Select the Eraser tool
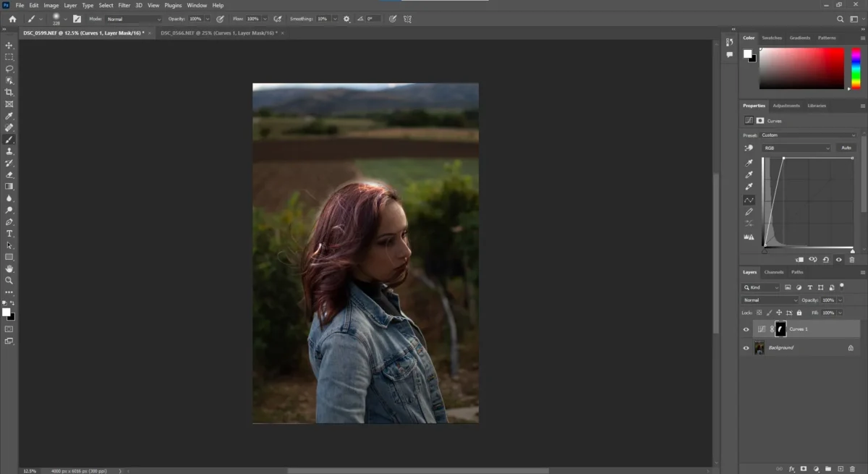The width and height of the screenshot is (868, 474). (x=9, y=174)
